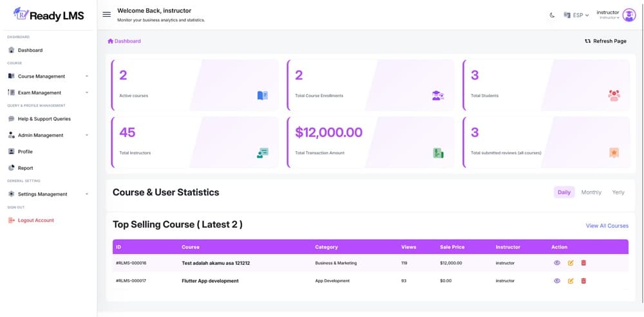
Task: Click the Profile sidebar icon
Action: (12, 152)
